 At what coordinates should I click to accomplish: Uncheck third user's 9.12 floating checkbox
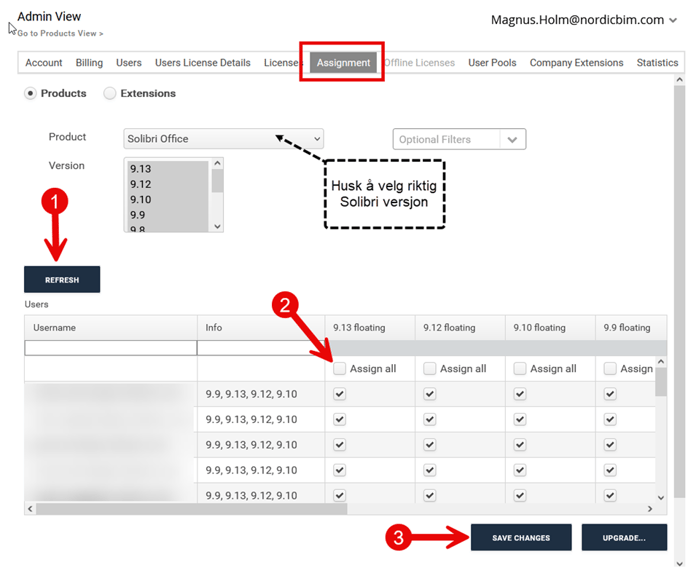pos(430,445)
